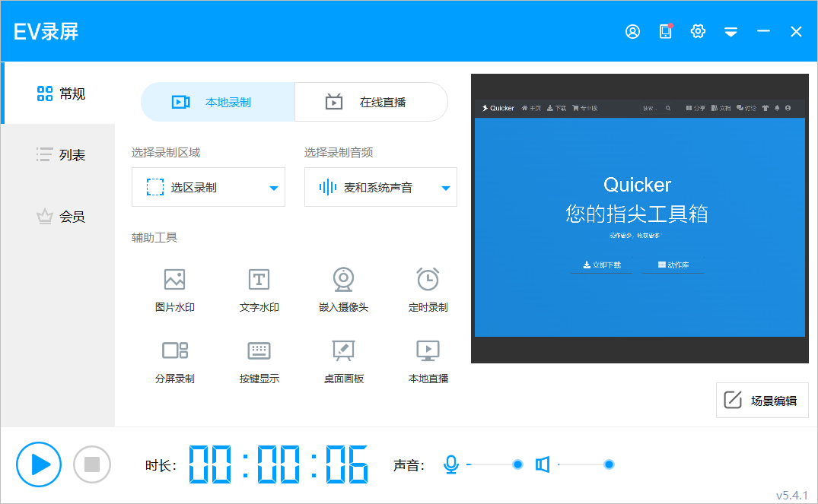Click the dashed selection-region icon
Viewport: 818px width, 504px height.
(x=155, y=187)
